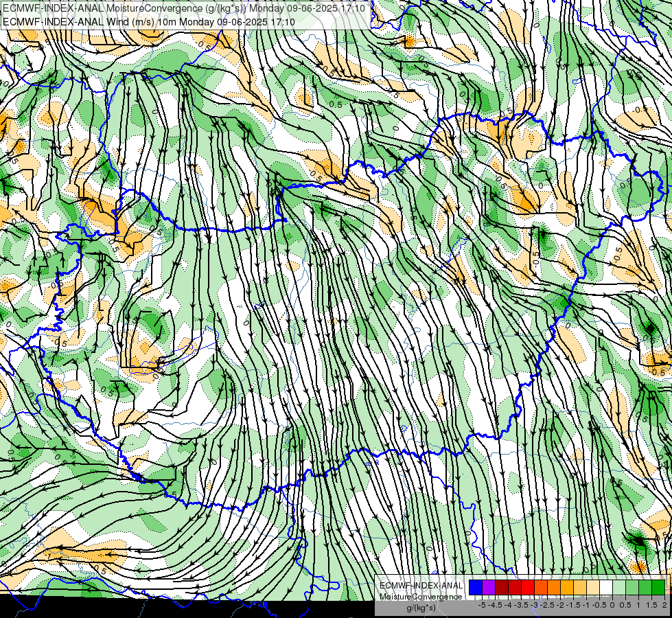Click the purple legend color swatch
Image resolution: width=672 pixels, height=618 pixels.
click(489, 587)
